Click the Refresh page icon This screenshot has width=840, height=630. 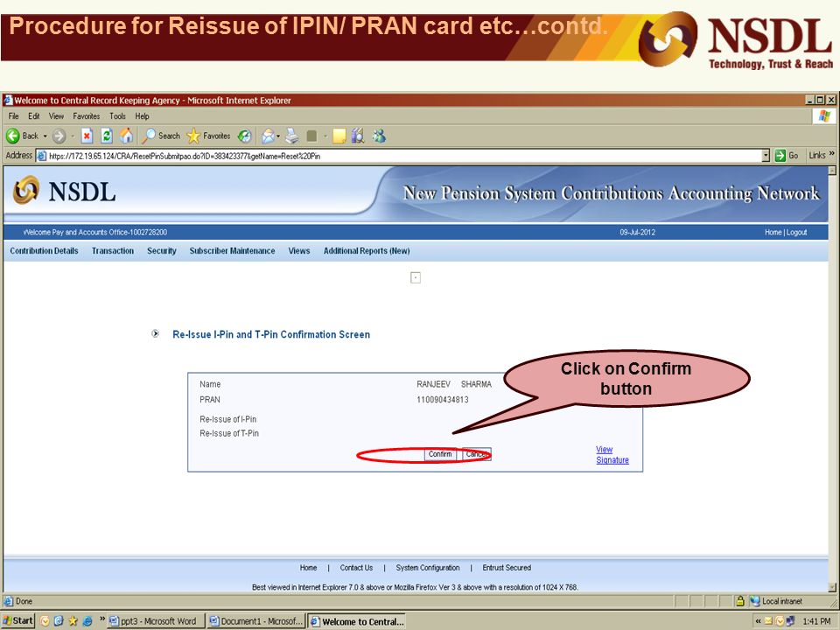[x=107, y=136]
